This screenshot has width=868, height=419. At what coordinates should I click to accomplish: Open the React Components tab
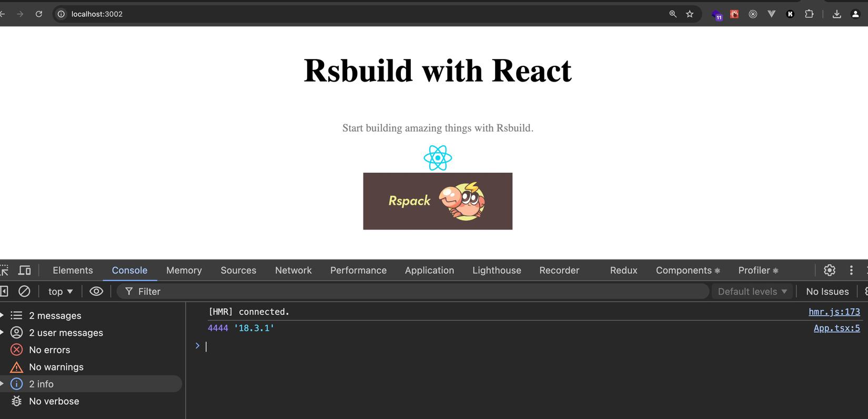pos(688,270)
